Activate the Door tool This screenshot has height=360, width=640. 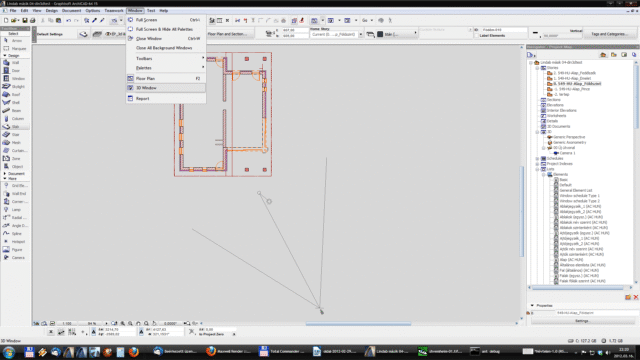tap(16, 71)
